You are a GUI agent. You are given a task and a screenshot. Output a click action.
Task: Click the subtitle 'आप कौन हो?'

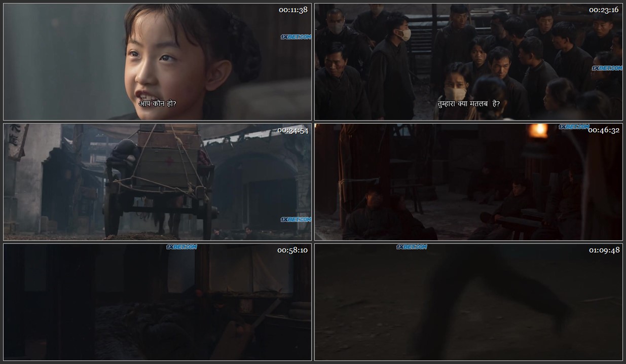158,103
